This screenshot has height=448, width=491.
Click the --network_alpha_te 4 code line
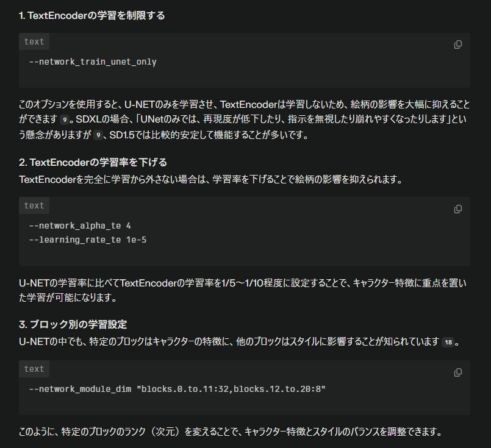80,226
